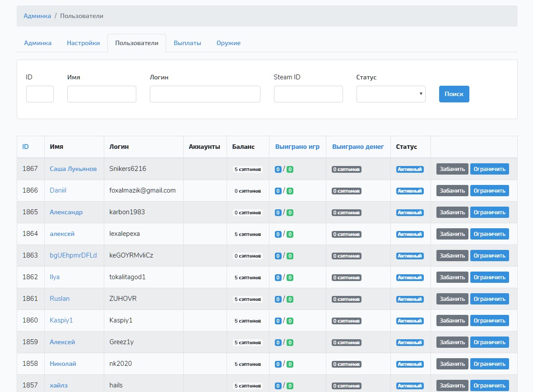Sort by Выиграно игр column
Viewport: 533px width, 392px height.
[x=297, y=147]
